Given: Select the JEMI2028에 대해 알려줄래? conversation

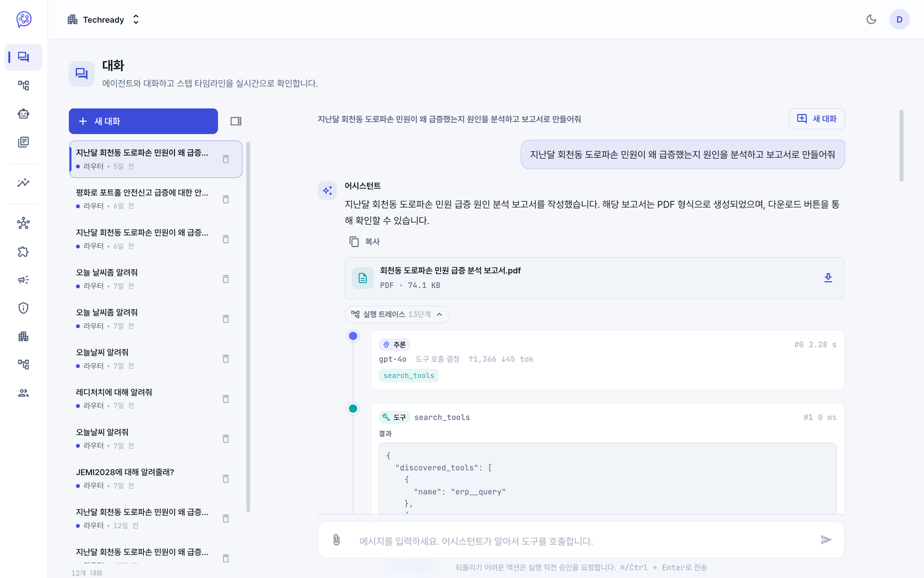Looking at the screenshot, I should point(155,479).
